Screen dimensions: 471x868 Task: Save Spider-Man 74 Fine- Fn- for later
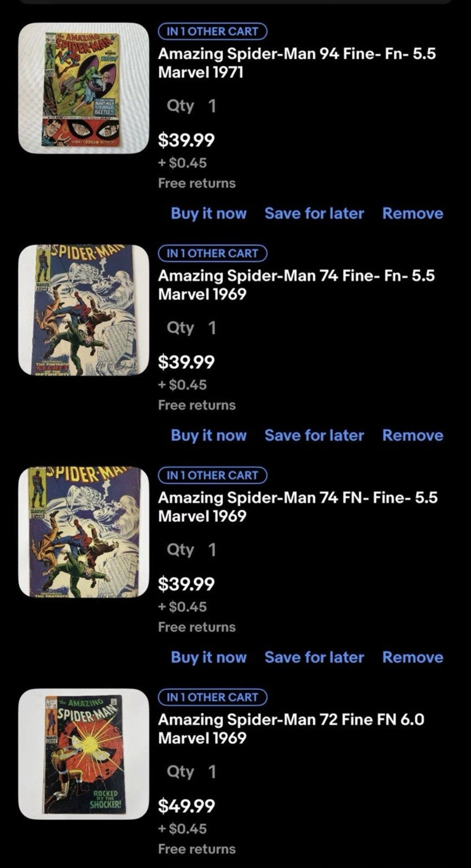click(314, 436)
